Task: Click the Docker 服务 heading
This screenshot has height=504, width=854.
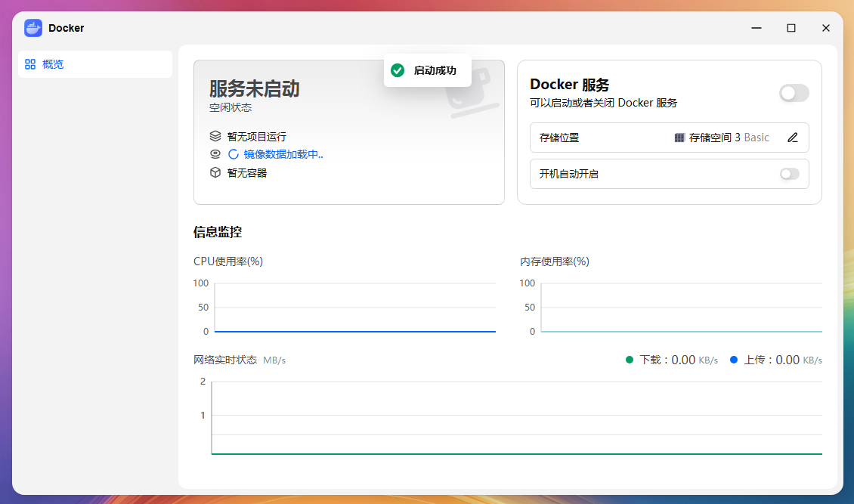Action: point(570,85)
